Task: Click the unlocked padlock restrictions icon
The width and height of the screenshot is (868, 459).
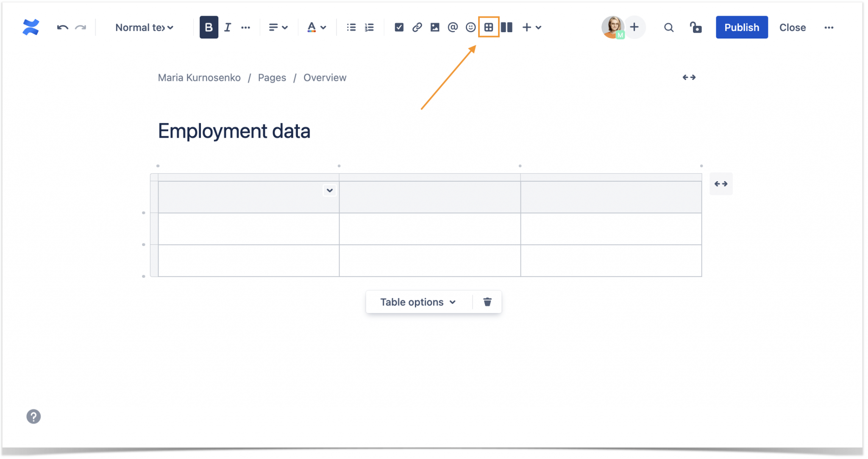Action: [x=696, y=27]
